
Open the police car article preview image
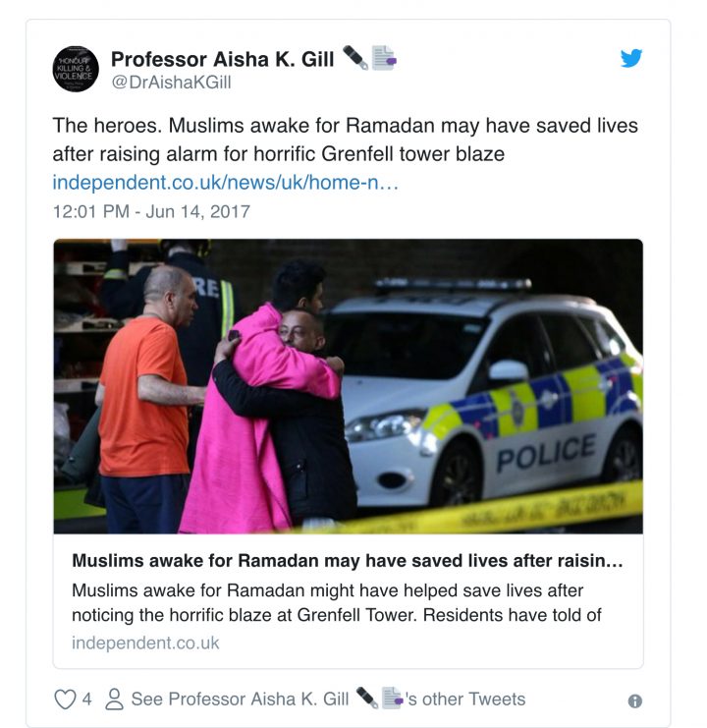[348, 386]
